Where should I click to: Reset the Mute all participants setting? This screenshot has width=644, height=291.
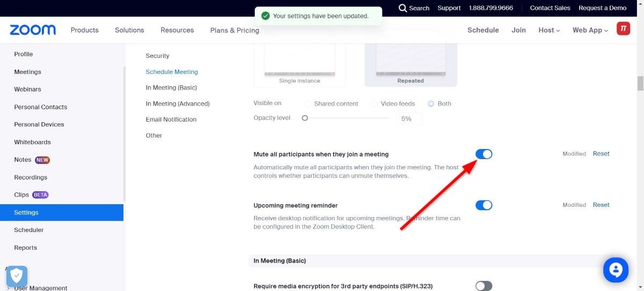pos(601,154)
